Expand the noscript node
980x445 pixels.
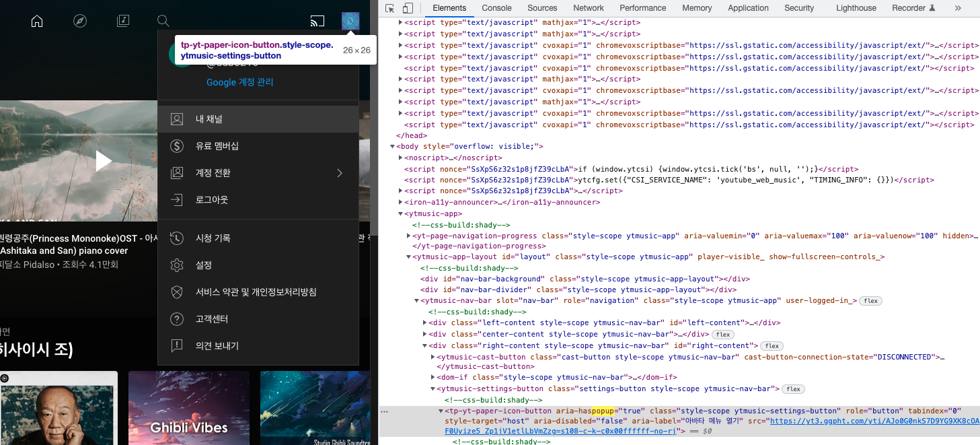401,158
